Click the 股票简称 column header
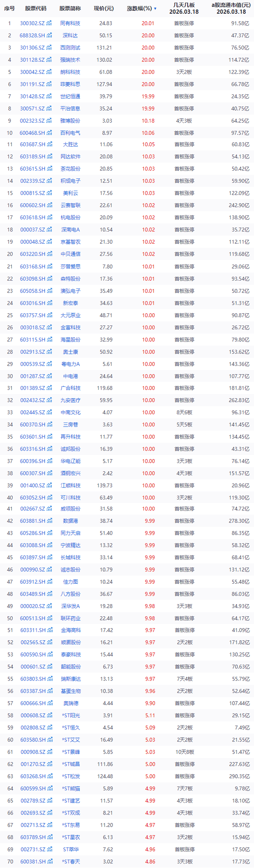The width and height of the screenshot is (254, 868). [x=70, y=8]
